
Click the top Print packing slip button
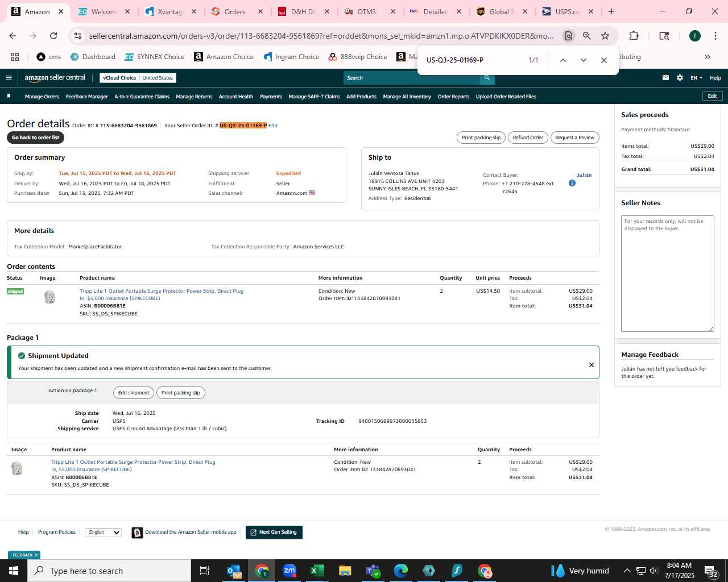click(481, 138)
